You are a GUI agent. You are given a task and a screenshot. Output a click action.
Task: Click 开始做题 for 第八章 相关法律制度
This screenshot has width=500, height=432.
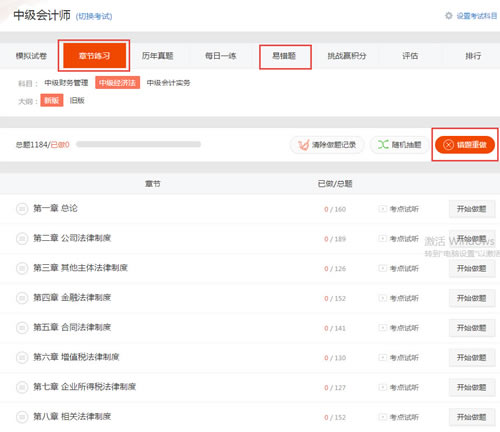pyautogui.click(x=471, y=417)
